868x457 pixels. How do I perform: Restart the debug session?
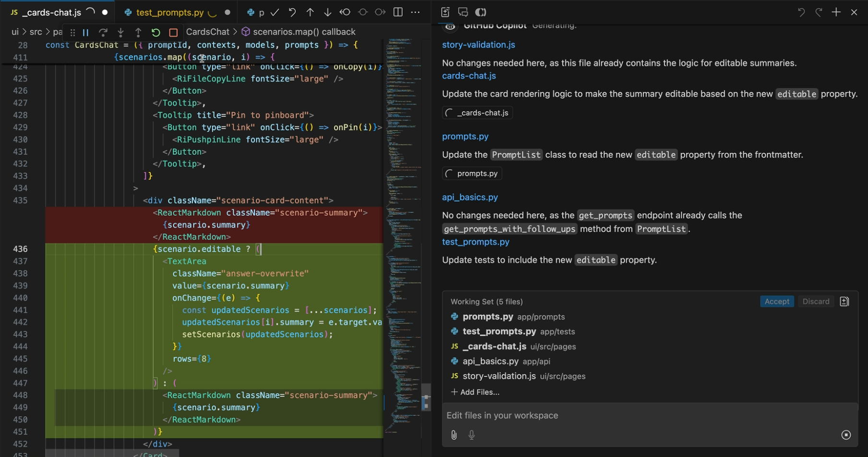pyautogui.click(x=155, y=32)
